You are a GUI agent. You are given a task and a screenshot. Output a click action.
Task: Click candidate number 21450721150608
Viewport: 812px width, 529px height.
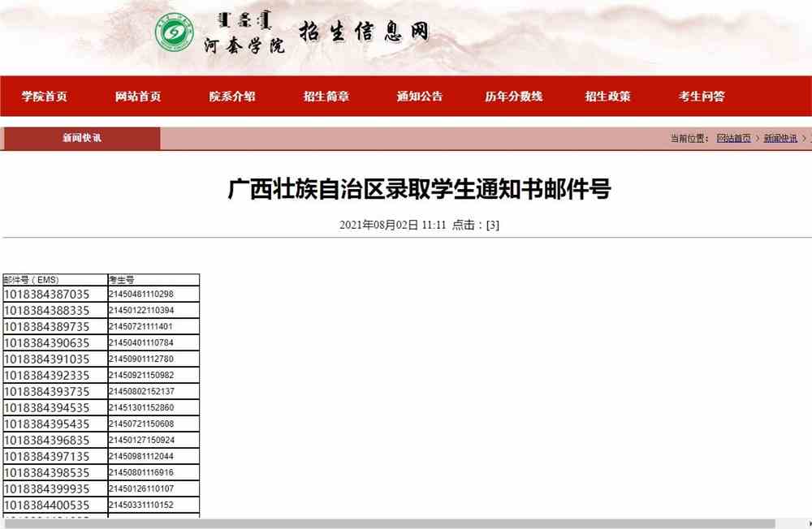click(141, 424)
